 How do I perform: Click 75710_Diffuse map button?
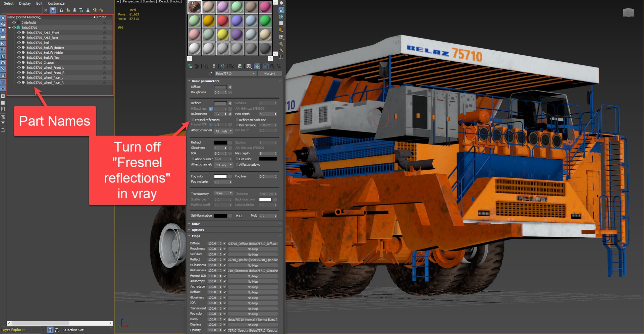(253, 244)
